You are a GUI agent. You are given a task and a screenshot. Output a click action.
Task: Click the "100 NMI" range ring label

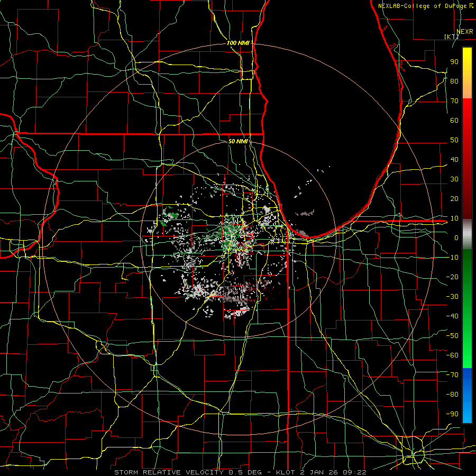(238, 43)
